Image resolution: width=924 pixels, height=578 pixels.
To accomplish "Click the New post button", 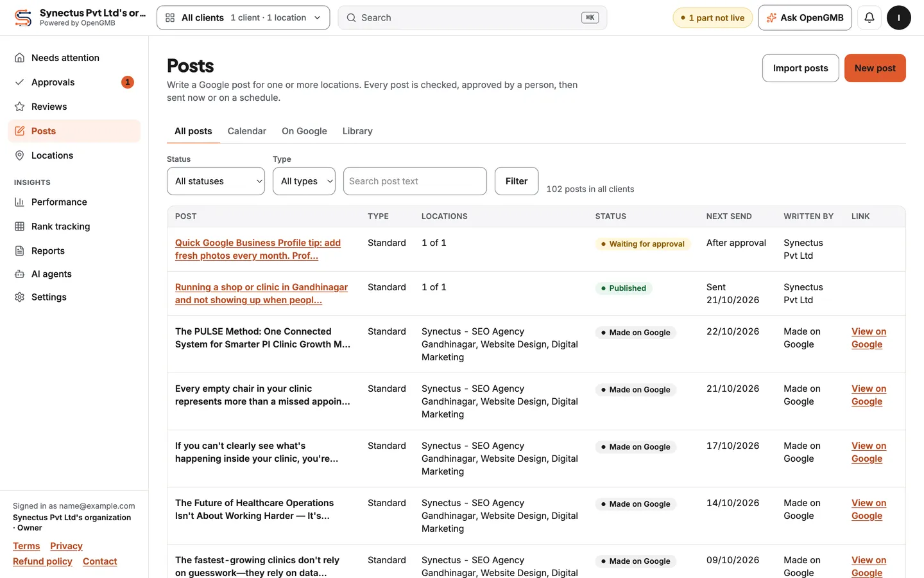I will [875, 68].
